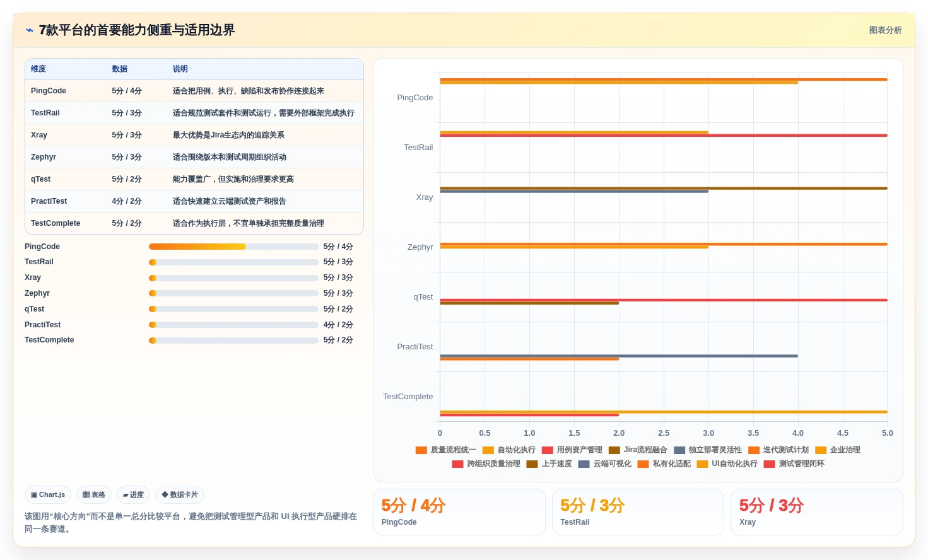Toggle the Jira流程融合 legend swatch
928x560 pixels.
tap(614, 450)
